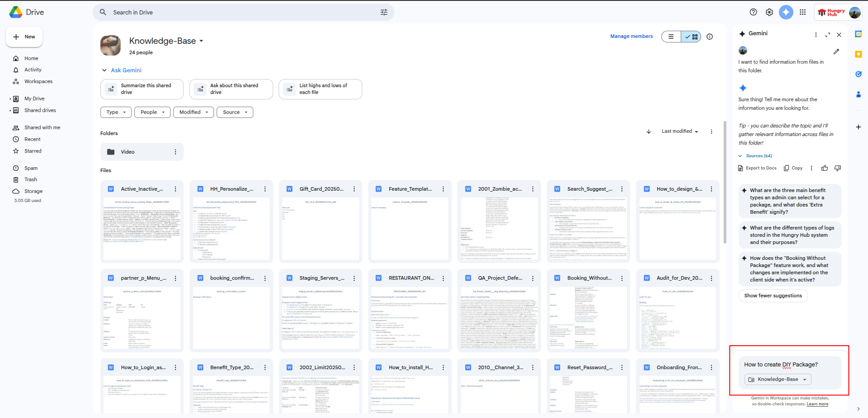This screenshot has width=868, height=418.
Task: Click thumbs down on Gemini response
Action: pyautogui.click(x=837, y=168)
